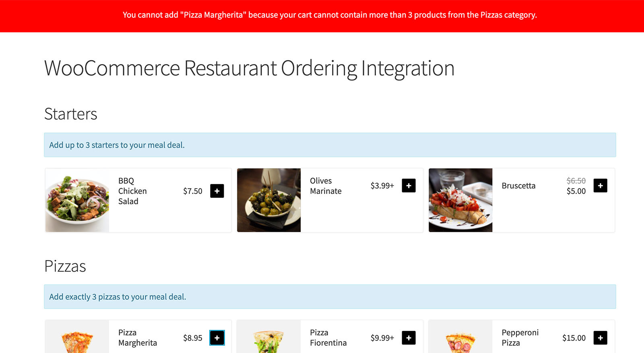View the Bruscetta dish image

[x=460, y=200]
